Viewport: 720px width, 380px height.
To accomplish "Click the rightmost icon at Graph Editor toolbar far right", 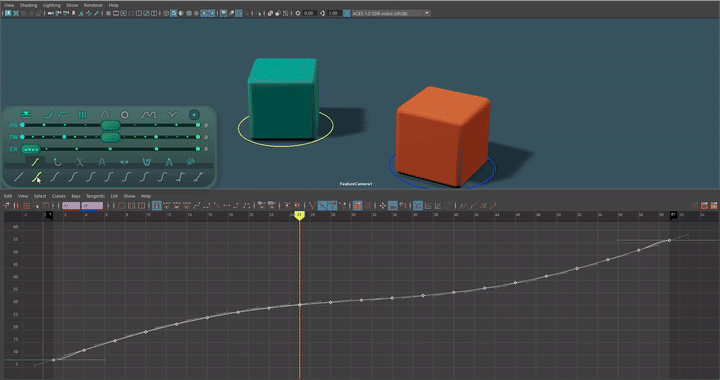I will click(x=714, y=206).
